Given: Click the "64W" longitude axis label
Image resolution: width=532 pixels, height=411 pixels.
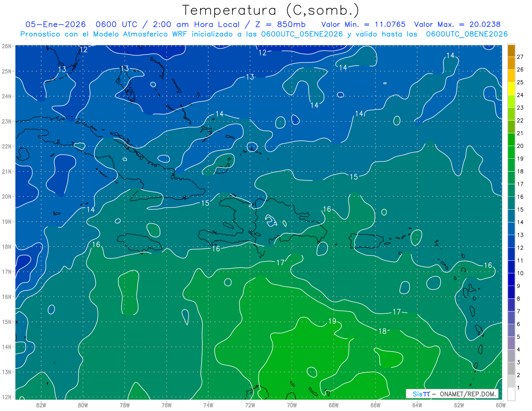Looking at the screenshot, I should [x=417, y=404].
